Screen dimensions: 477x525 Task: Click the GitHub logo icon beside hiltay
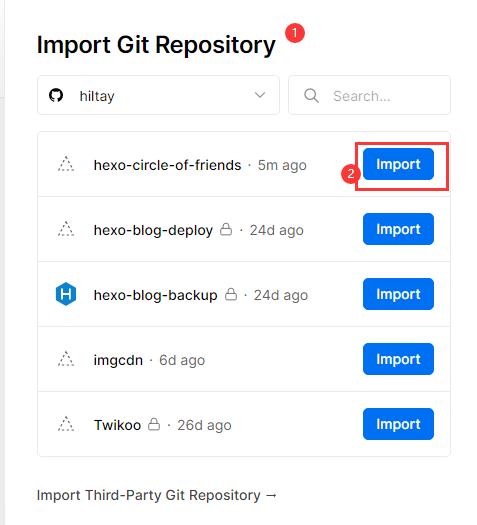tap(56, 95)
